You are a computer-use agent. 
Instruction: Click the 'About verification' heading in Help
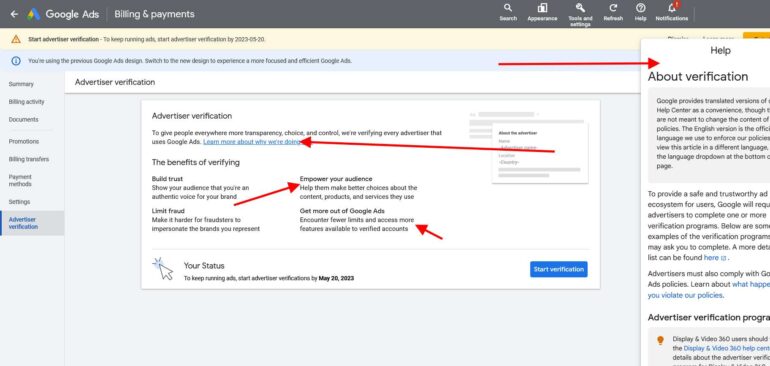pyautogui.click(x=698, y=77)
